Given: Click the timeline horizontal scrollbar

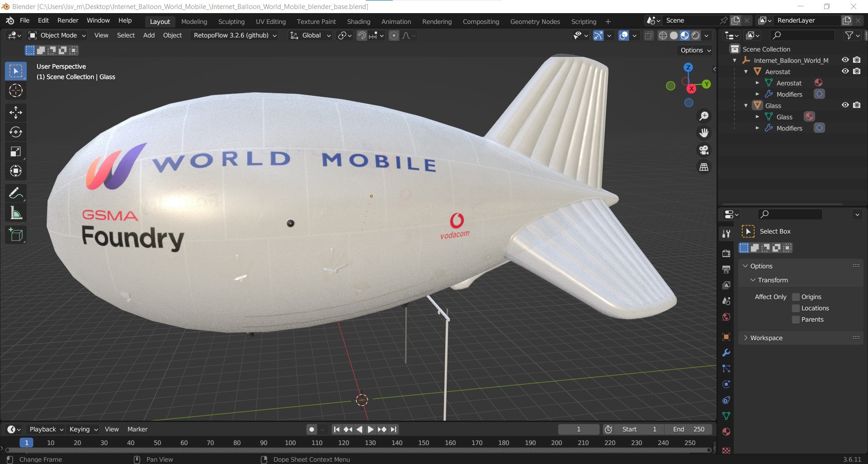Looking at the screenshot, I should pyautogui.click(x=359, y=450).
